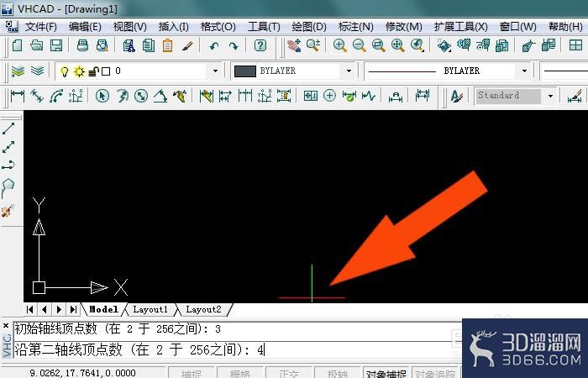Viewport: 588px width, 378px height.
Task: Click the Open file folder icon
Action: pos(37,45)
